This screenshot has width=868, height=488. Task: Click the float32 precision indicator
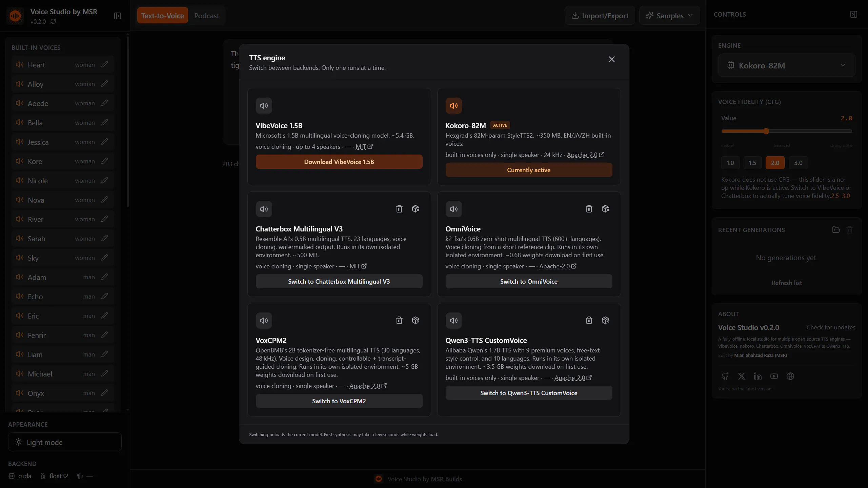click(x=54, y=476)
